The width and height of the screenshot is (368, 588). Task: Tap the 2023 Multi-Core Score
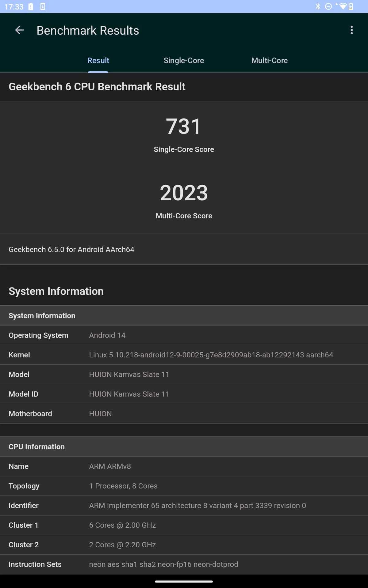pyautogui.click(x=184, y=193)
